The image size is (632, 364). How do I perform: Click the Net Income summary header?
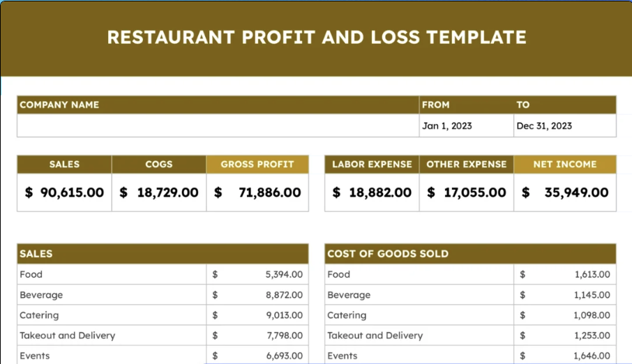pos(565,165)
